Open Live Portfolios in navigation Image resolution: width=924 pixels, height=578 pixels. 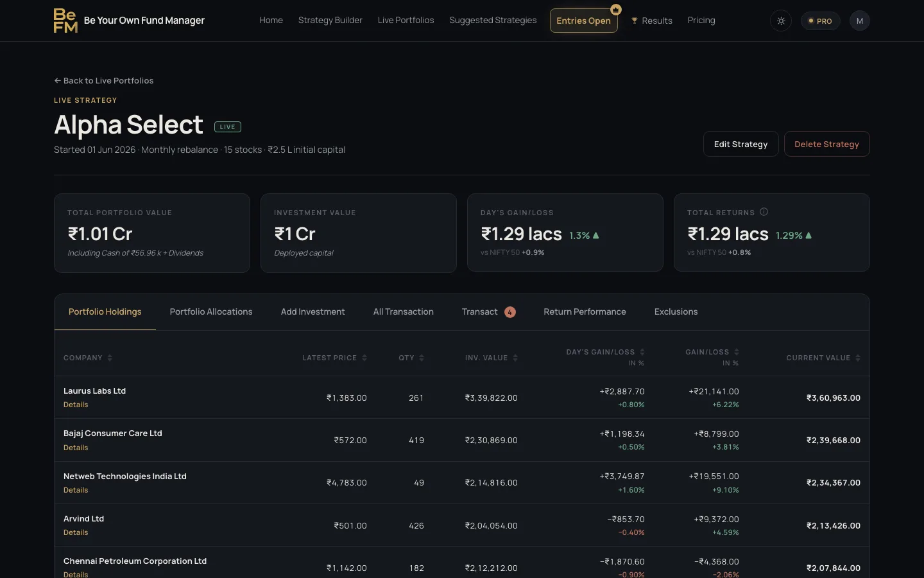tap(406, 21)
